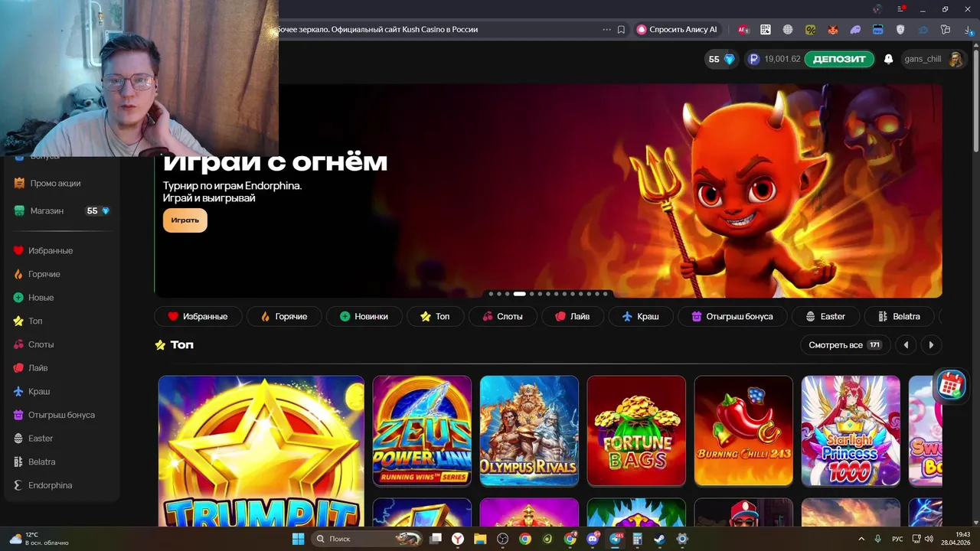Click the ruble balance currency icon
The width and height of the screenshot is (980, 551).
coord(753,59)
